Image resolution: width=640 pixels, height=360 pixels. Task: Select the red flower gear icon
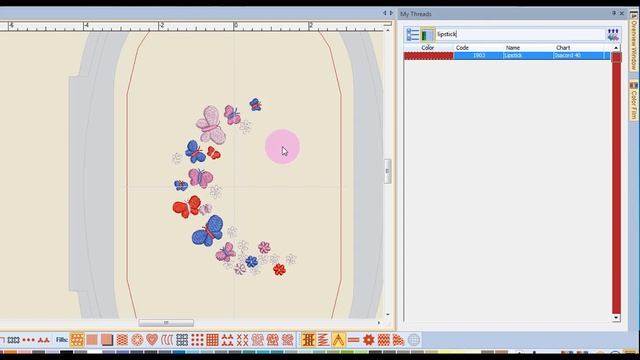pyautogui.click(x=369, y=340)
